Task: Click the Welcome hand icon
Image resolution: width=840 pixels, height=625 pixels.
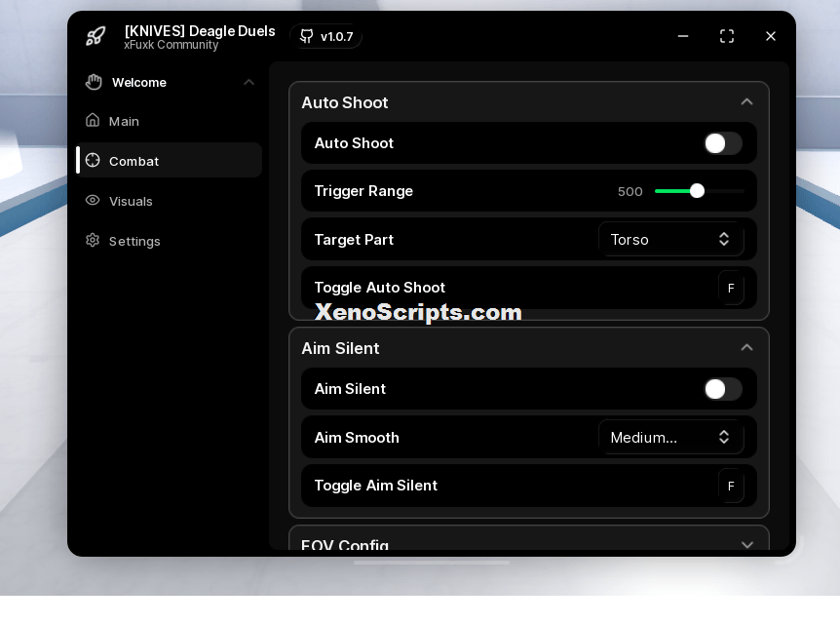Action: pyautogui.click(x=94, y=82)
